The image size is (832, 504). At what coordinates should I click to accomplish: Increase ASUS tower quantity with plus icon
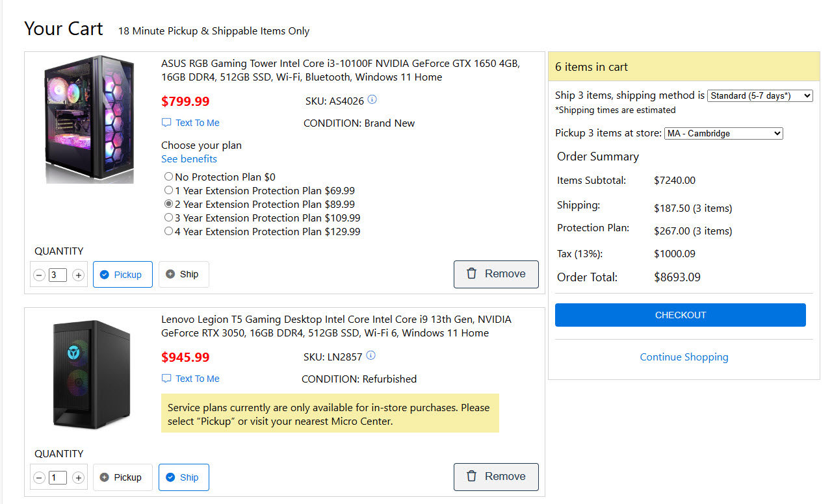78,275
